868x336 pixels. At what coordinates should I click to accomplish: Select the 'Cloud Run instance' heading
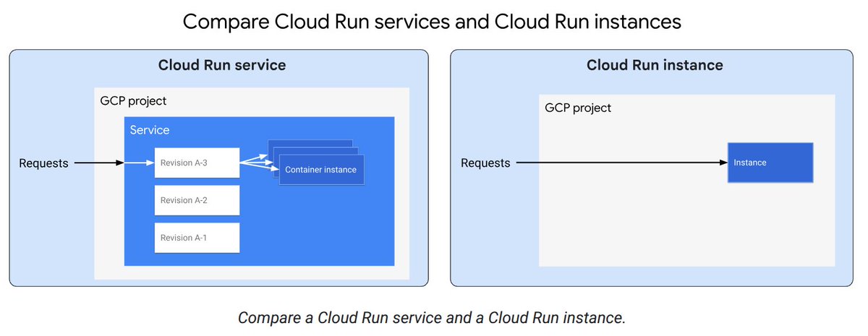pos(655,65)
